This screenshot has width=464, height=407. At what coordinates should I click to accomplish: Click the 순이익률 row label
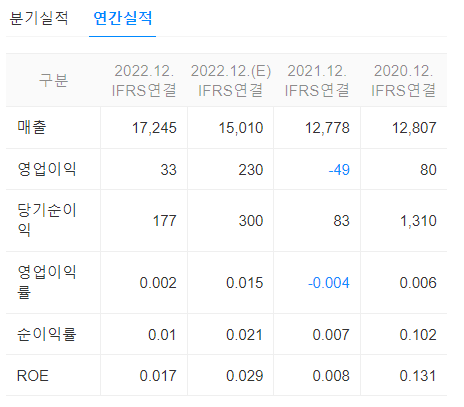tap(47, 334)
